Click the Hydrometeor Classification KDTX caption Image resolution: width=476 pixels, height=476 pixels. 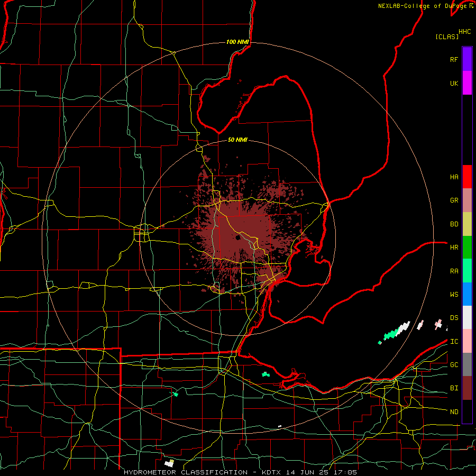pos(241,472)
